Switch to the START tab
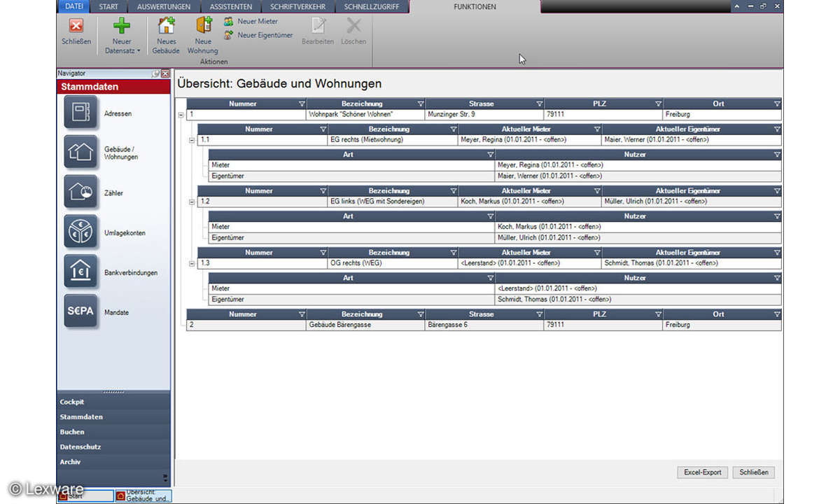840x504 pixels. [108, 6]
